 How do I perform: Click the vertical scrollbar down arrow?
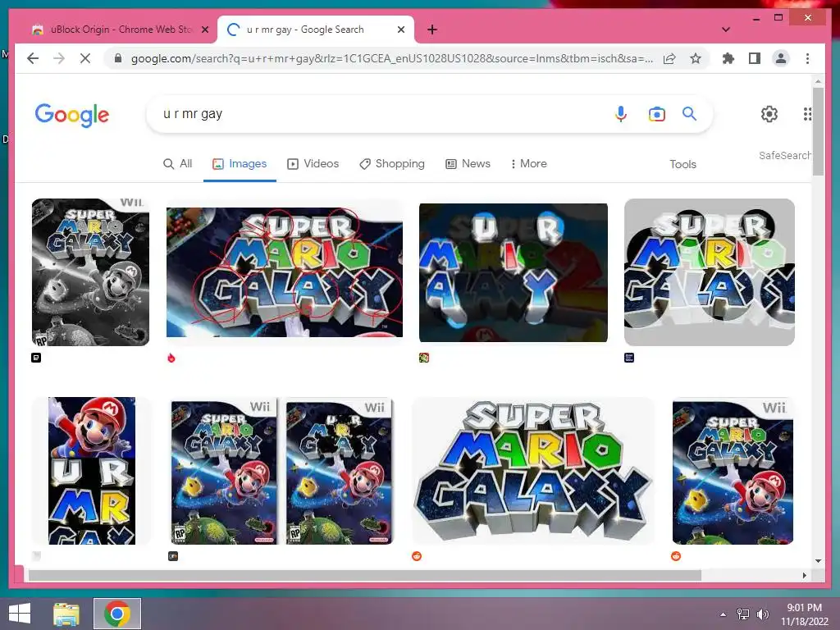(x=818, y=561)
